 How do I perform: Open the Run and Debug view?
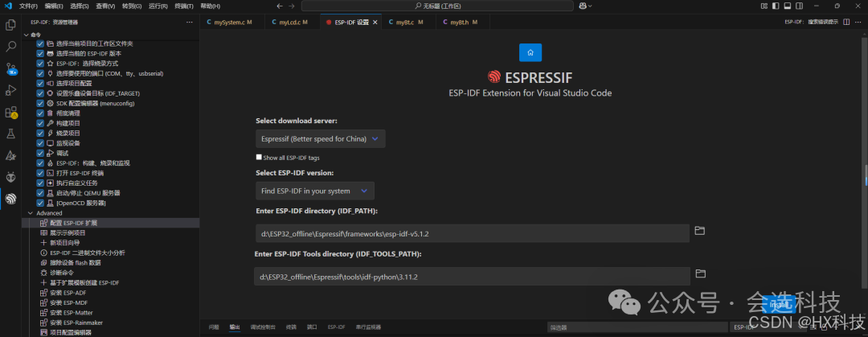(x=10, y=90)
